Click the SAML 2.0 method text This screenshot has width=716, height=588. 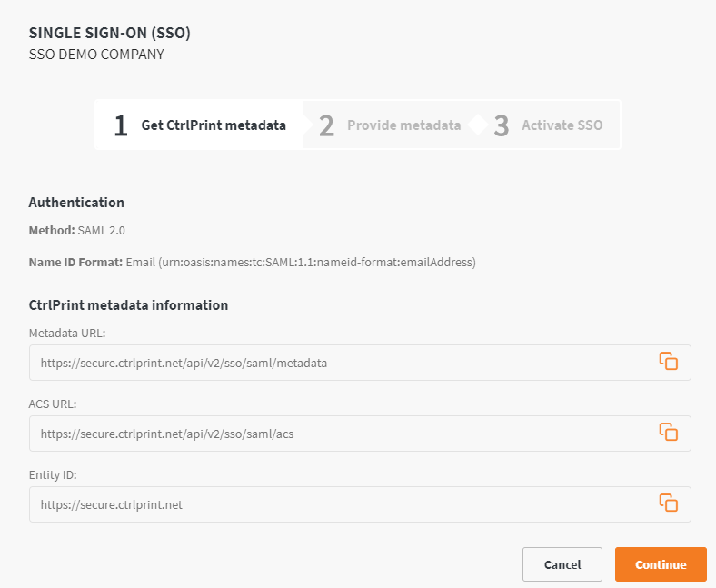pos(102,230)
